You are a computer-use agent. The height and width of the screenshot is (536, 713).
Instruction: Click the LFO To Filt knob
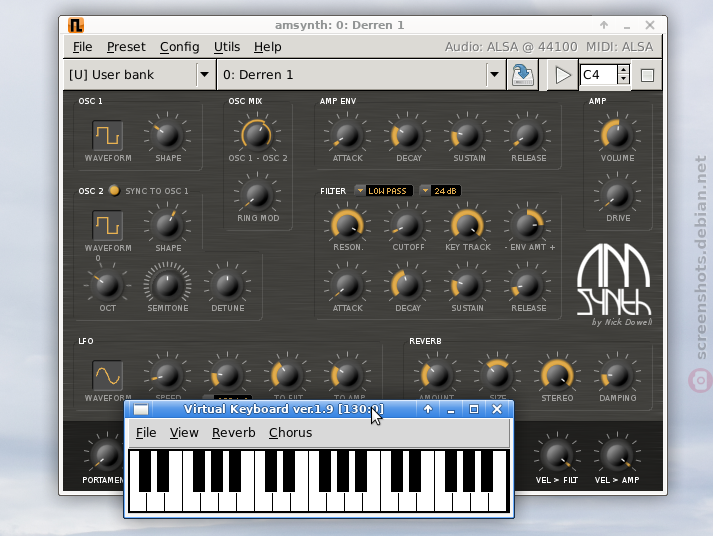(287, 375)
